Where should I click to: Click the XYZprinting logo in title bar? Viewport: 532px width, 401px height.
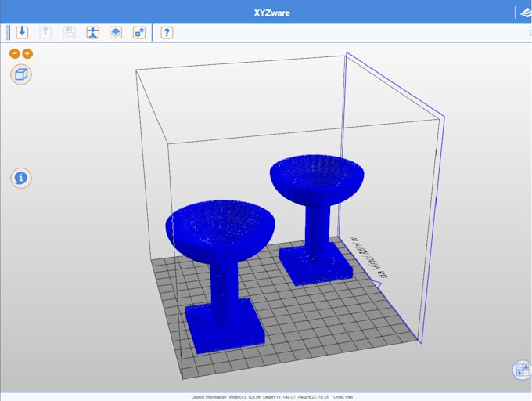click(524, 12)
